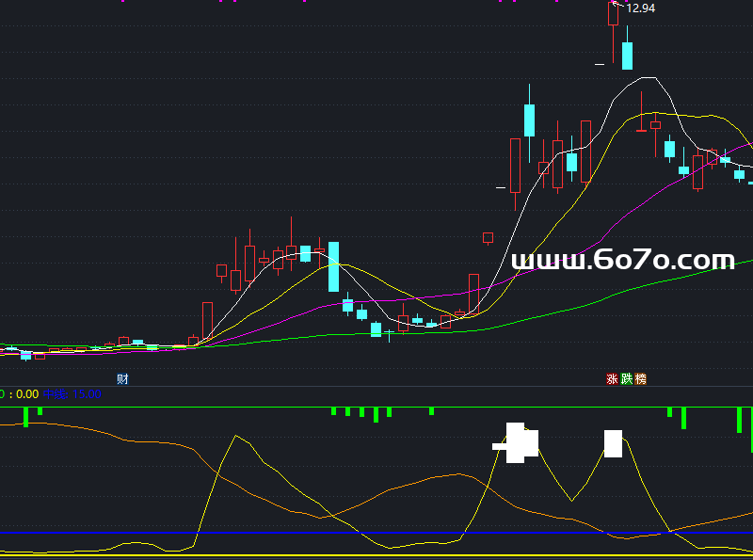Open the orange "榜" icon
The height and width of the screenshot is (560, 753).
click(640, 379)
